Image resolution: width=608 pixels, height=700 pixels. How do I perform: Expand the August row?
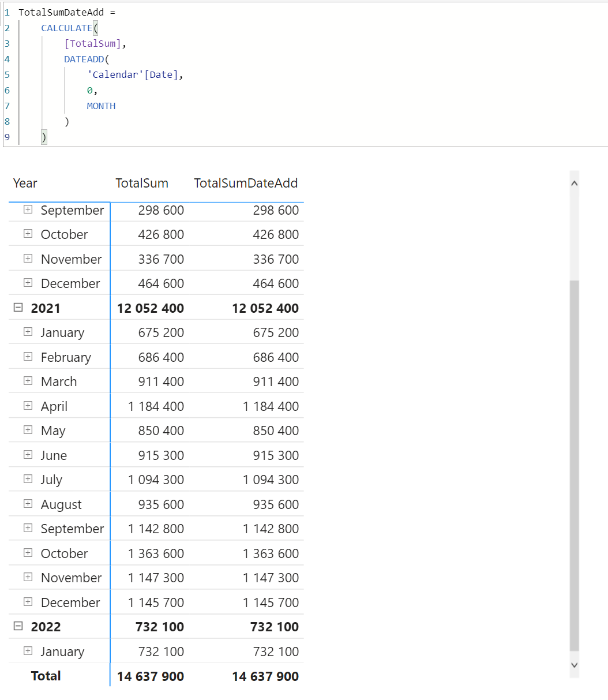pos(28,504)
